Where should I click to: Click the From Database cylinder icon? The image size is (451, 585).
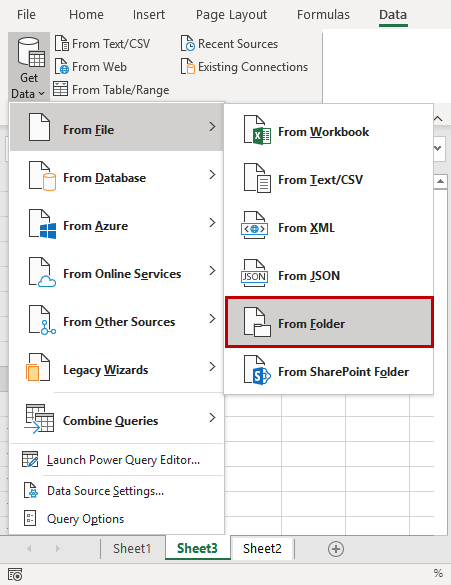(x=42, y=176)
